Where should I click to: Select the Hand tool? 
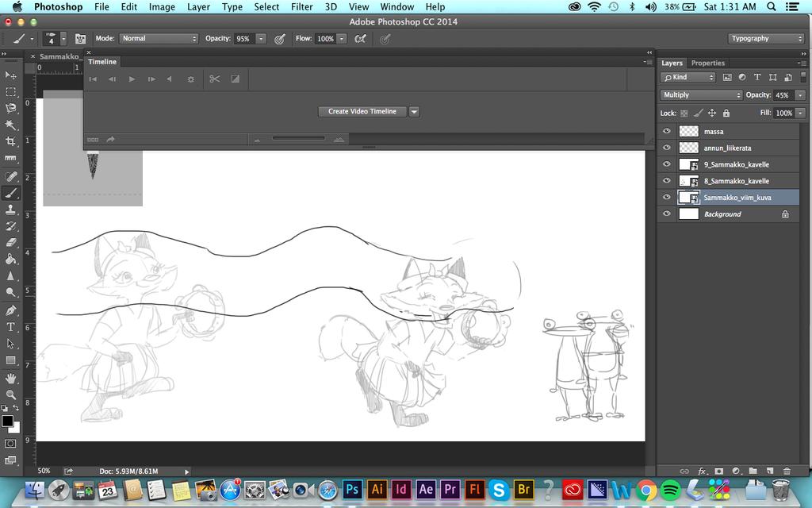10,379
